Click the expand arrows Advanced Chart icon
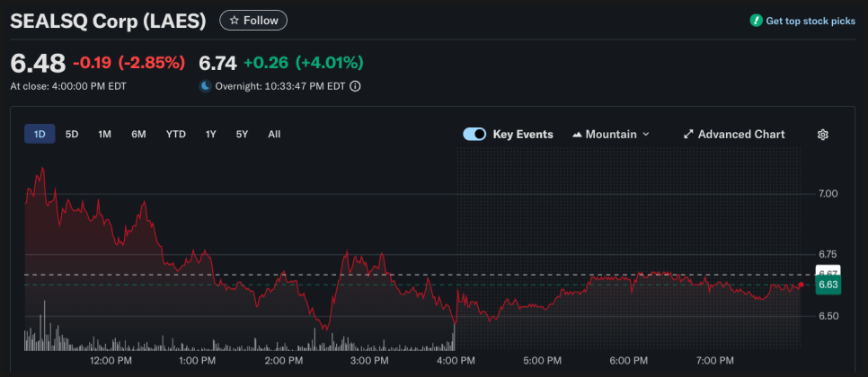Screen dimensions: 868x377 [688, 135]
